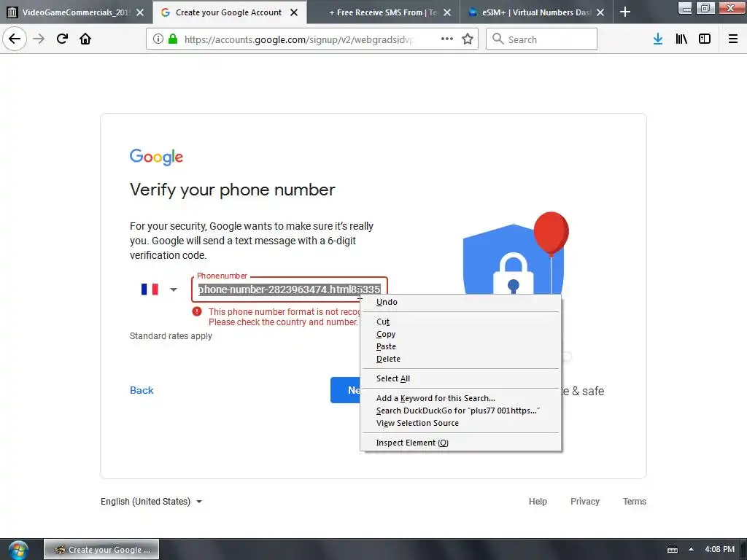
Task: Open page actions three-dot menu
Action: coord(447,39)
